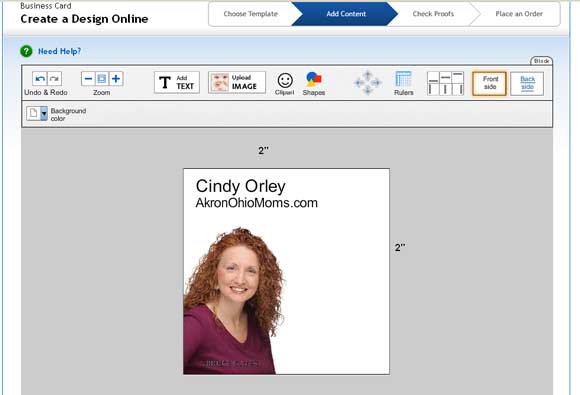Screen dimensions: 580x395
Task: Click the move arrows positioning icon
Action: coord(368,82)
